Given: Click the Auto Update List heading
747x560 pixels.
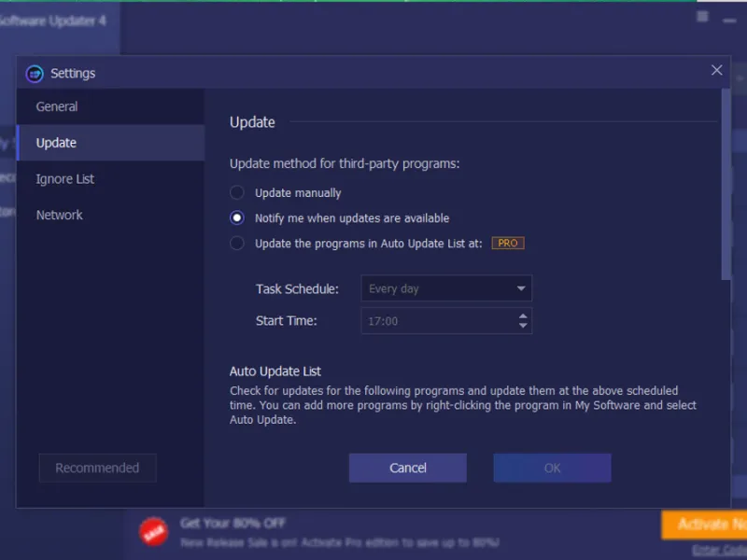Looking at the screenshot, I should click(x=275, y=371).
